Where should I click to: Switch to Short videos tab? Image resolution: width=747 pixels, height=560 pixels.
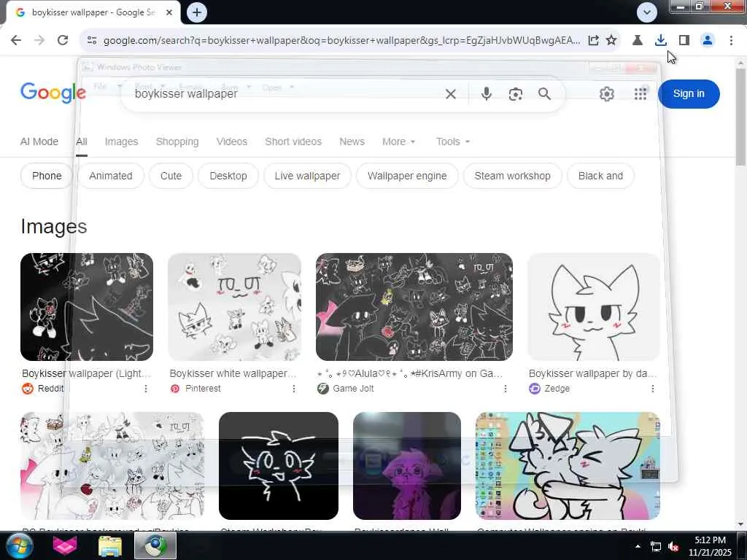(293, 142)
